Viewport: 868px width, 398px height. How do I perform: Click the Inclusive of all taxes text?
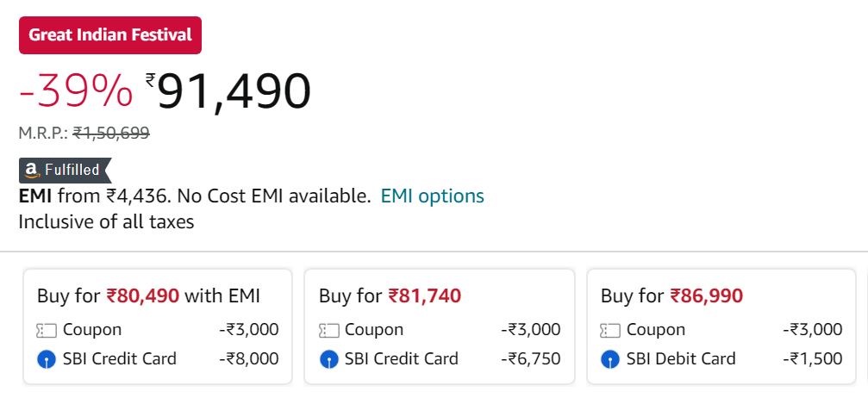pos(106,222)
